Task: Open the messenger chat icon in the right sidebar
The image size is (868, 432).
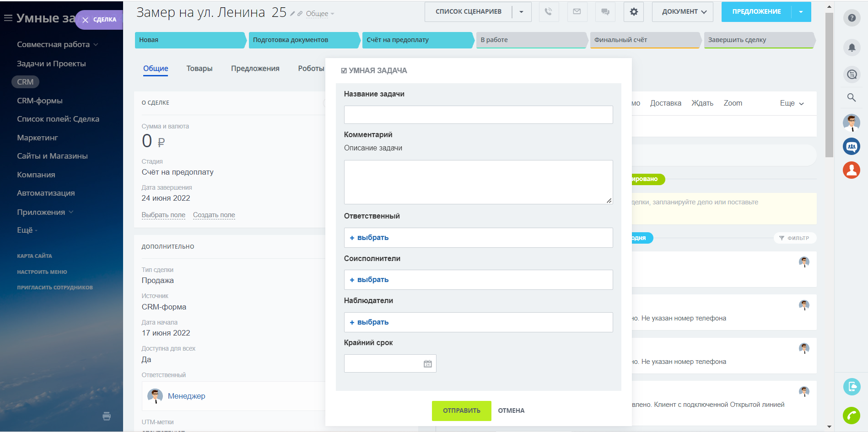Action: [x=852, y=74]
